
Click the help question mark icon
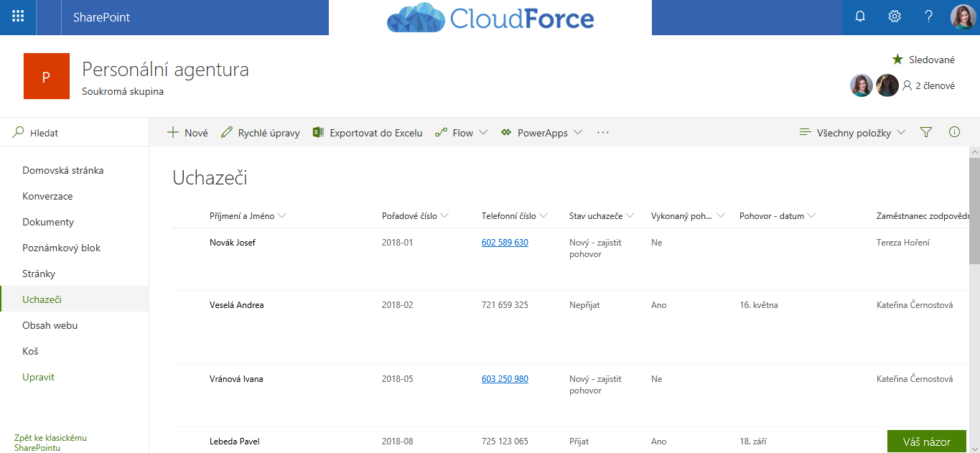pyautogui.click(x=928, y=17)
